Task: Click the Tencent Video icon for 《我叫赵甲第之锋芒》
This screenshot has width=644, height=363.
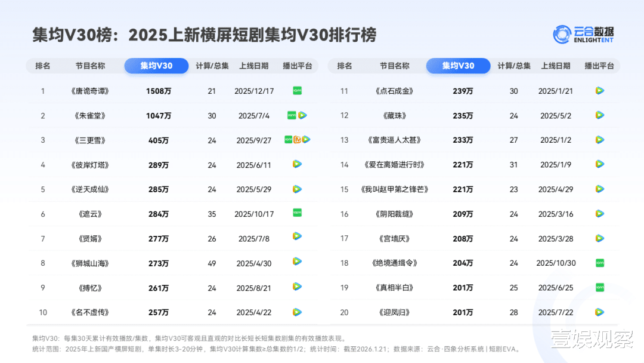Action: [600, 189]
